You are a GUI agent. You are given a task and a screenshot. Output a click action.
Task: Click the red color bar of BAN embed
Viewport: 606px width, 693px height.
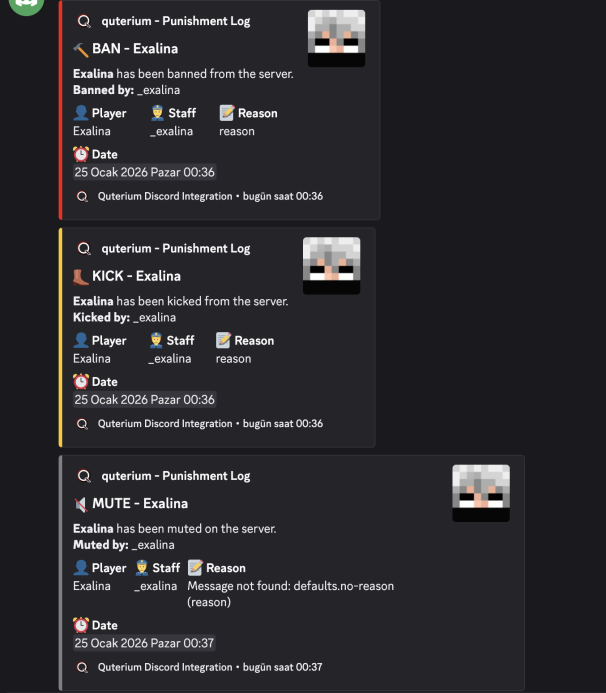[x=60, y=110]
